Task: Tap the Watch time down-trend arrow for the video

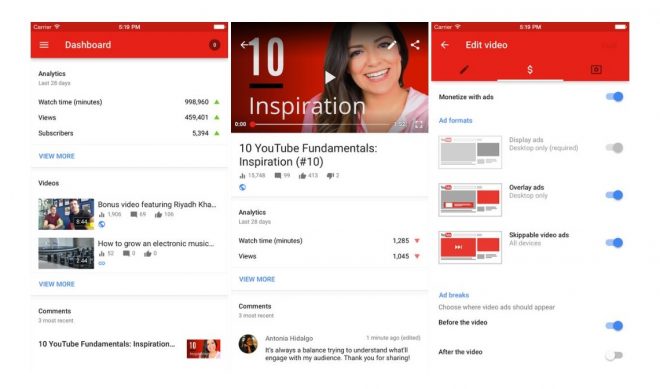Action: 417,241
